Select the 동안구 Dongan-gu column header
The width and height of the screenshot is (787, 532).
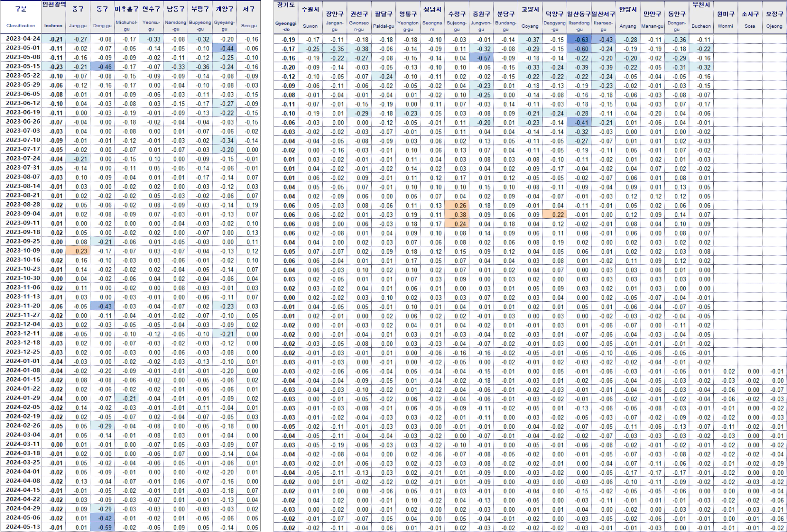tap(676, 17)
